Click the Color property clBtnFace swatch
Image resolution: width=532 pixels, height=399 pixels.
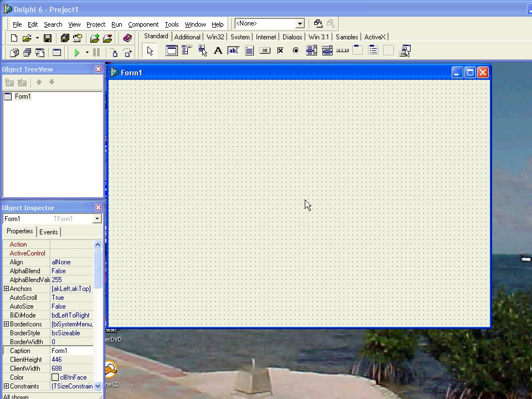[55, 377]
